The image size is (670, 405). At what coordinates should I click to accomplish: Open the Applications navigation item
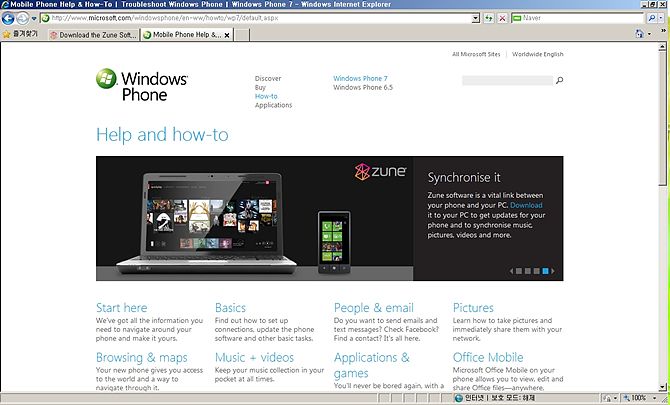pyautogui.click(x=273, y=105)
